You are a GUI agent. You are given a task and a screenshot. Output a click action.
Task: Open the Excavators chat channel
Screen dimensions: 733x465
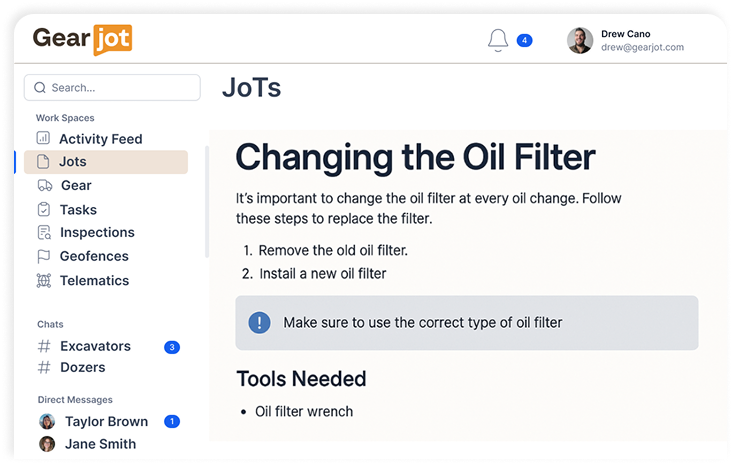pos(95,346)
